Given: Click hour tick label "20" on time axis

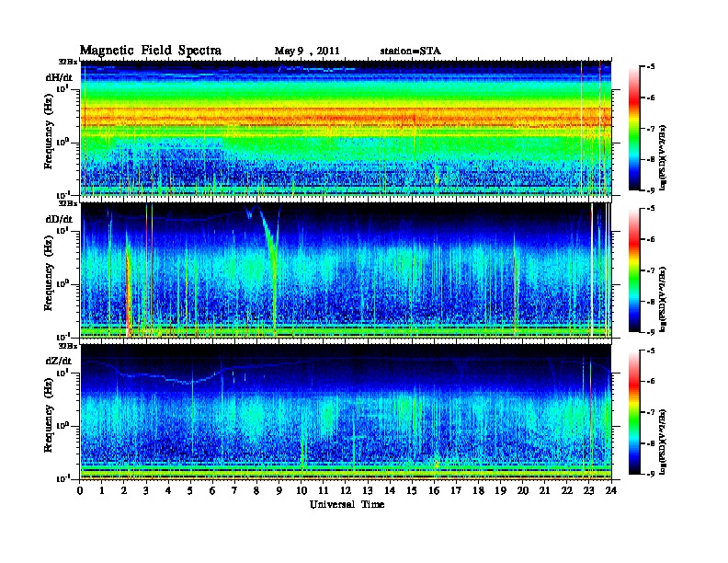Looking at the screenshot, I should pyautogui.click(x=523, y=490).
